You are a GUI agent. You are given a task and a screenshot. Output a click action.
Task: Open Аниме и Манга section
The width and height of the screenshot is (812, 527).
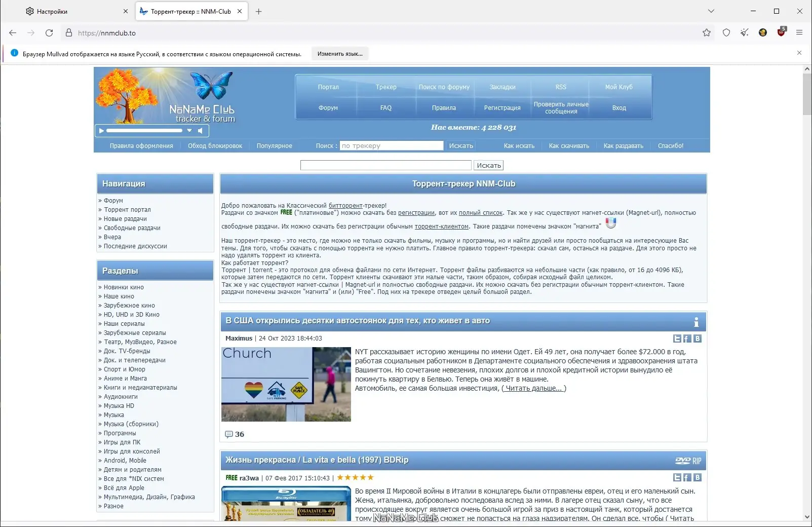tap(125, 379)
